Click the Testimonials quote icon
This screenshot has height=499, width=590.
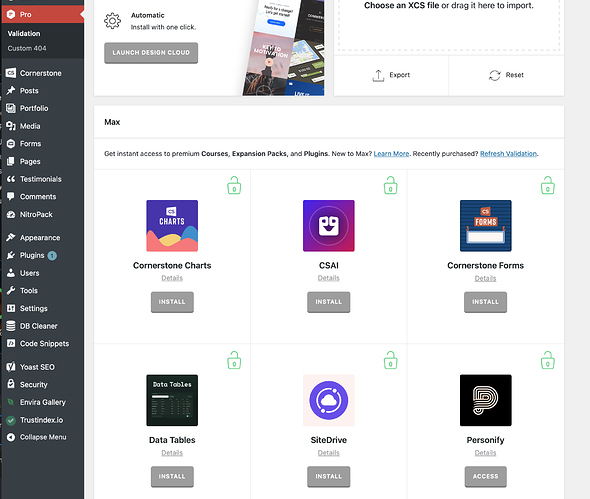click(x=11, y=179)
